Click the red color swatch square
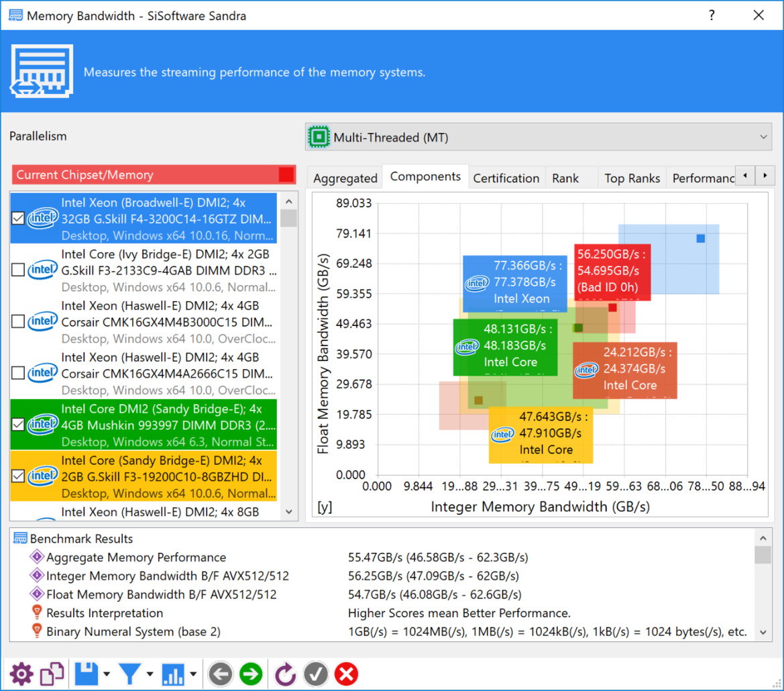This screenshot has width=784, height=691. [286, 174]
